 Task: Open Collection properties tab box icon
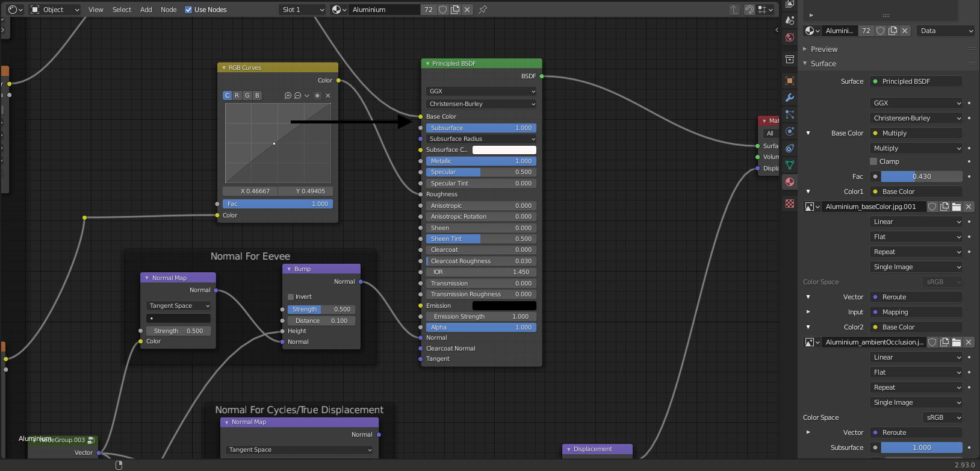tap(790, 59)
